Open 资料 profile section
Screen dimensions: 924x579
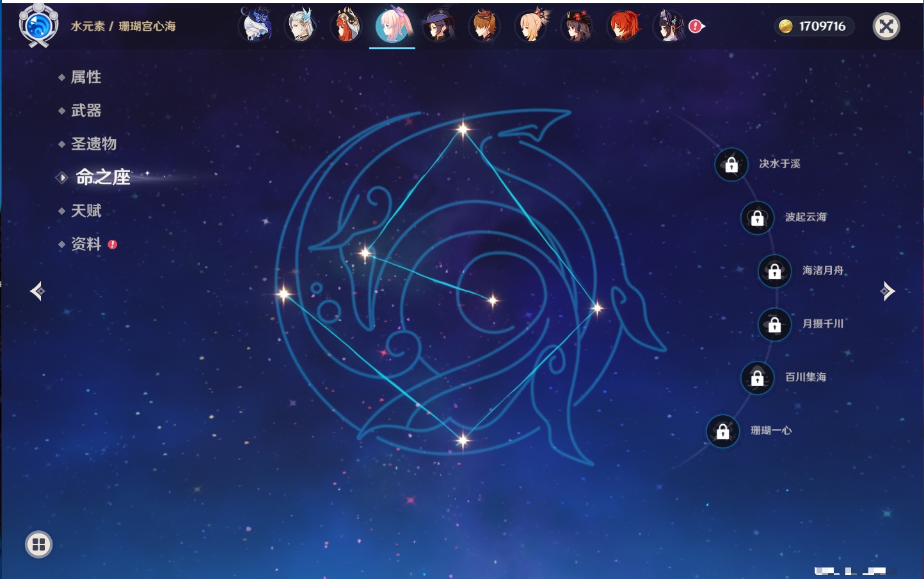pyautogui.click(x=86, y=244)
